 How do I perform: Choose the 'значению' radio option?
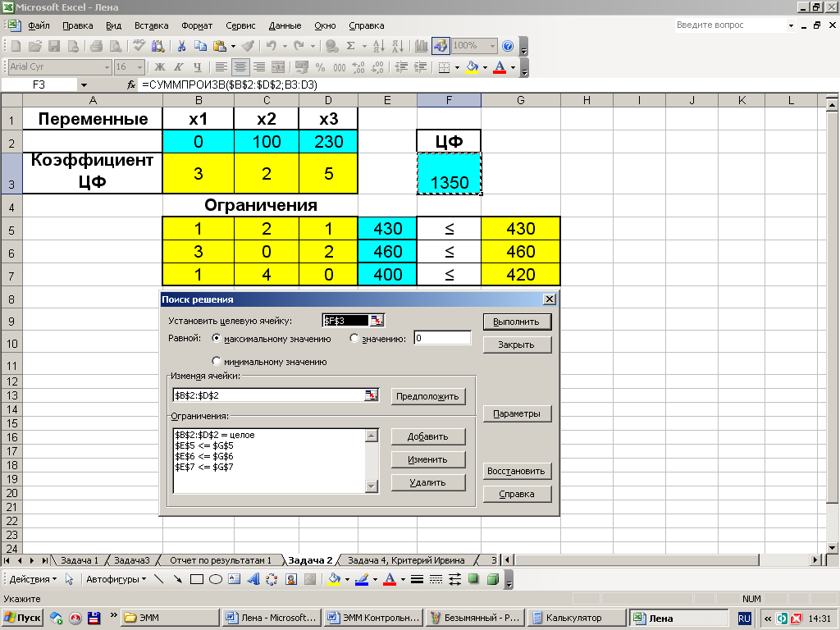pos(354,338)
